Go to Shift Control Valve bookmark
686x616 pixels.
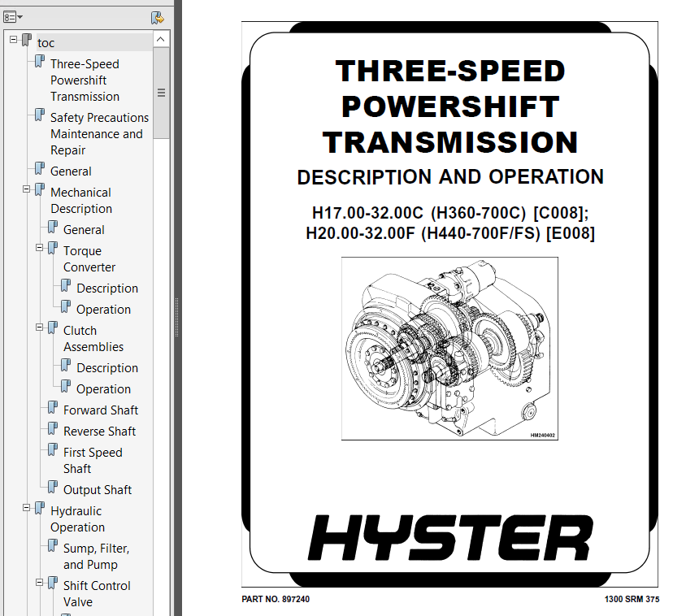[97, 594]
